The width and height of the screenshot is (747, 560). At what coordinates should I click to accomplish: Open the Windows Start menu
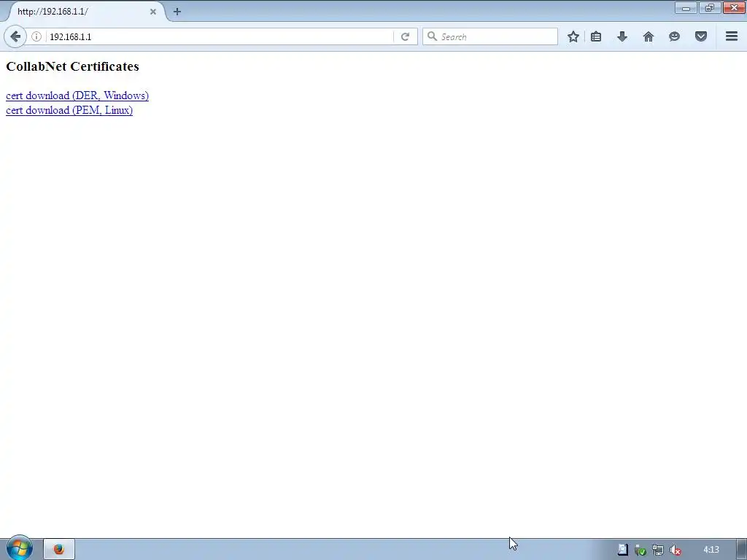[x=19, y=548]
